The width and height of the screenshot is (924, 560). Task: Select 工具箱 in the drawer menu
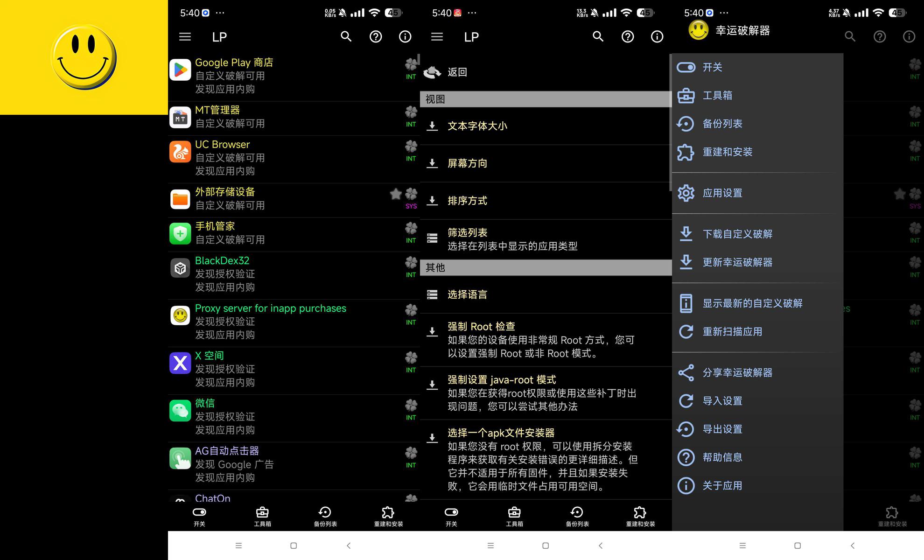757,96
